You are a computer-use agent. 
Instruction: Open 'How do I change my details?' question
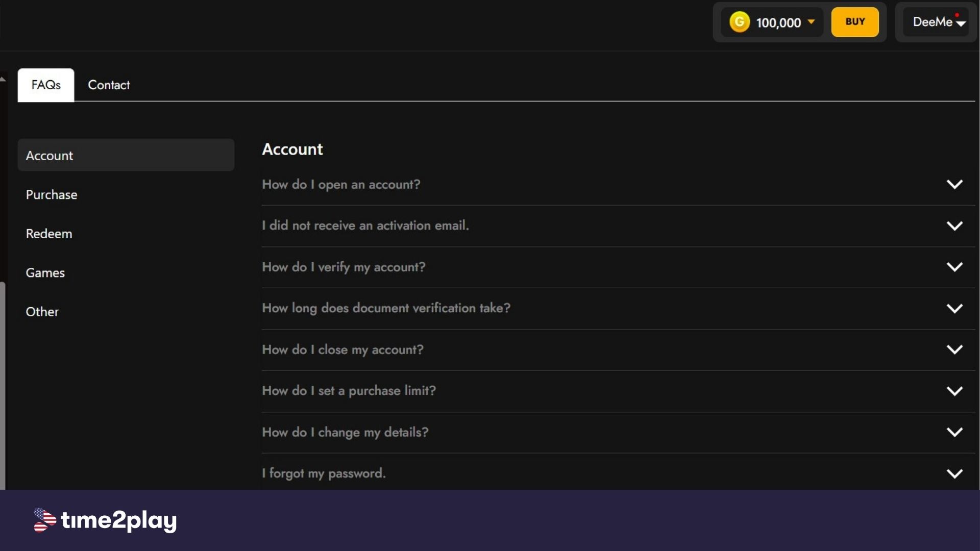pyautogui.click(x=345, y=432)
